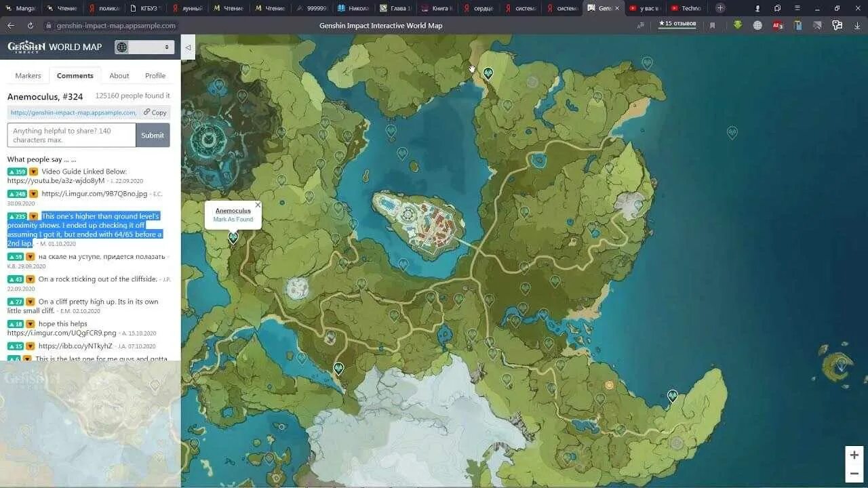Focus the 'Anything helpful to share?' comment box
This screenshot has height=488, width=868.
(x=71, y=135)
